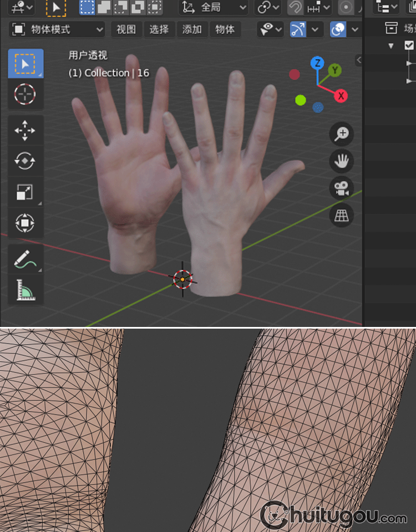Collapse the collection tree in outliner
The width and height of the screenshot is (416, 532).
click(x=391, y=46)
